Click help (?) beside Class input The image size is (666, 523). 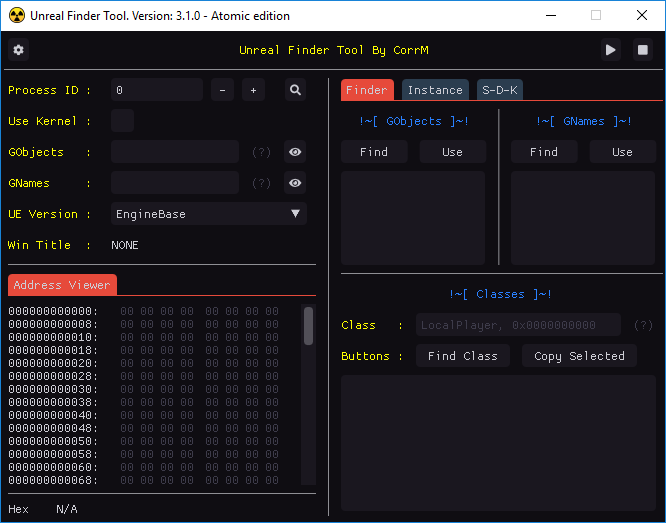(x=643, y=325)
